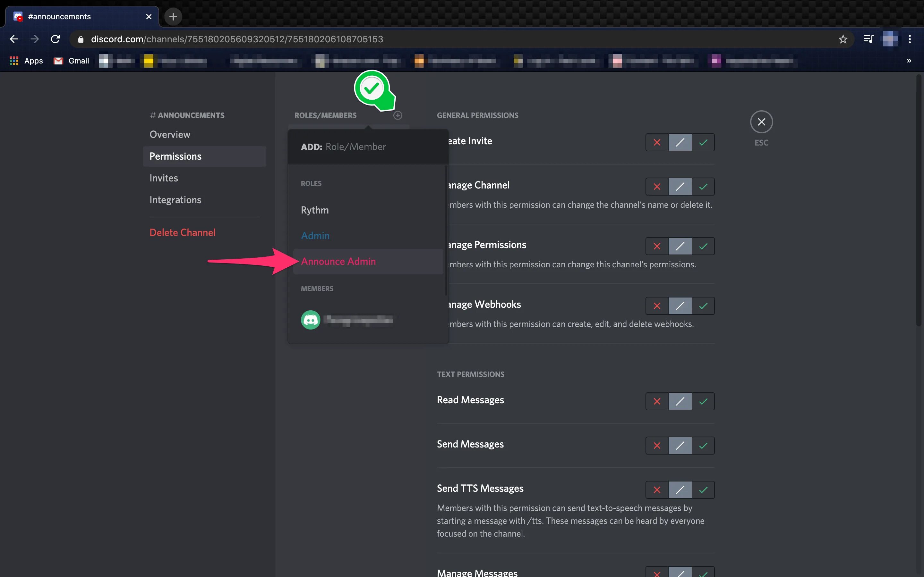Click the Deny (X) icon for Manage Webhooks
This screenshot has width=924, height=577.
pos(656,306)
